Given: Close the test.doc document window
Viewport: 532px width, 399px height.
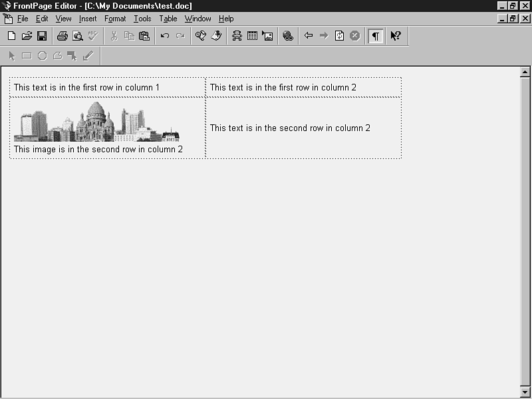Looking at the screenshot, I should pos(525,19).
